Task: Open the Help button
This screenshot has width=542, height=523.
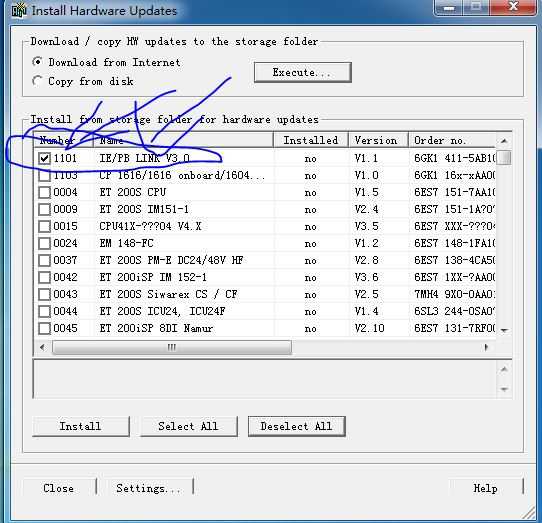Action: 486,488
